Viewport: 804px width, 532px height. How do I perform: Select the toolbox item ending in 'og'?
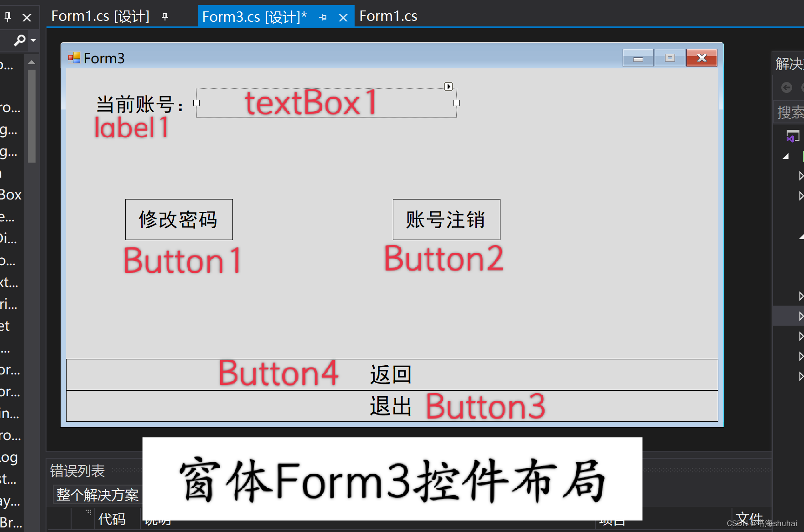[9, 458]
